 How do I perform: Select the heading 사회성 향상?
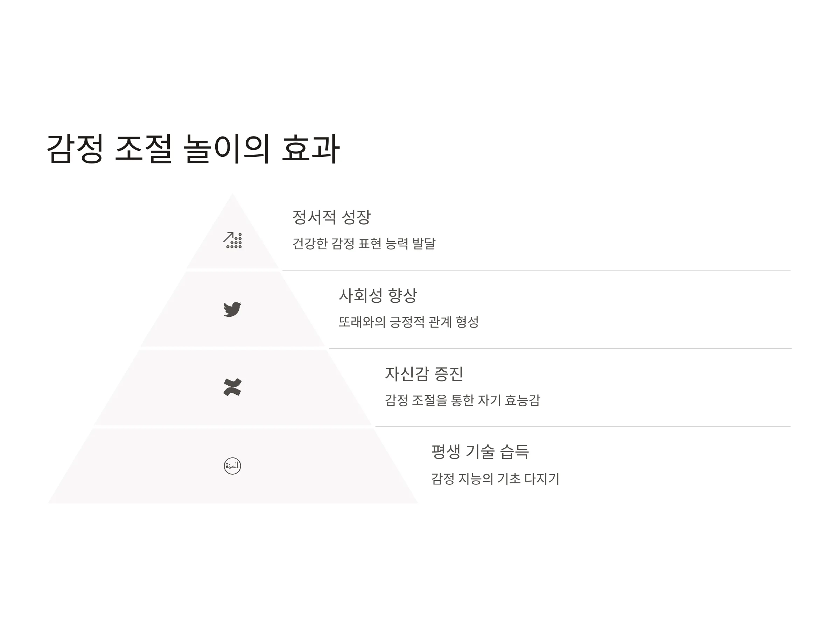click(x=378, y=295)
